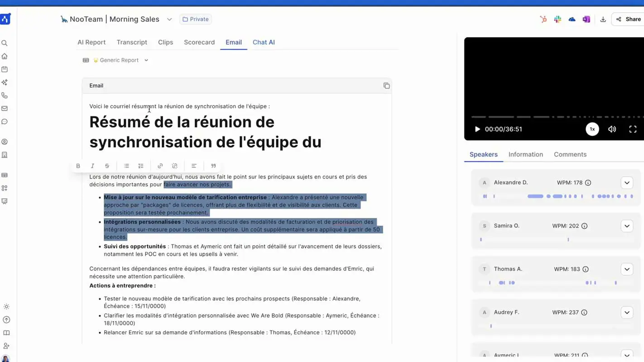Screen dimensions: 644x362
Task: Mute the video using the volume icon
Action: tap(612, 129)
